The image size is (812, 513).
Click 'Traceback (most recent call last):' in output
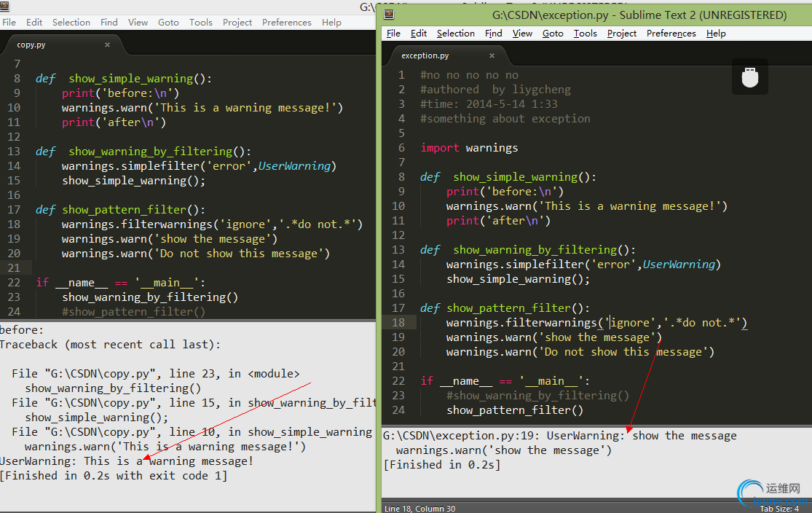coord(110,345)
